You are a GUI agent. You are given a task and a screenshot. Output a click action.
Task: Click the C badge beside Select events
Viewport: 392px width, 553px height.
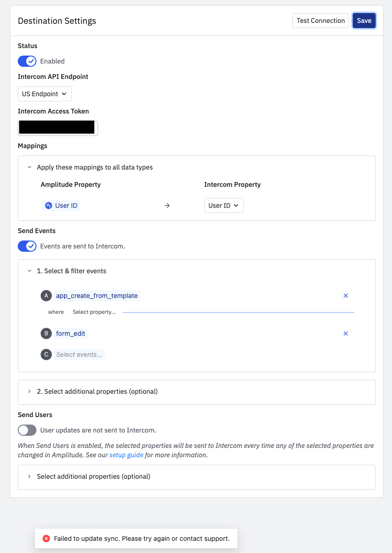point(46,354)
